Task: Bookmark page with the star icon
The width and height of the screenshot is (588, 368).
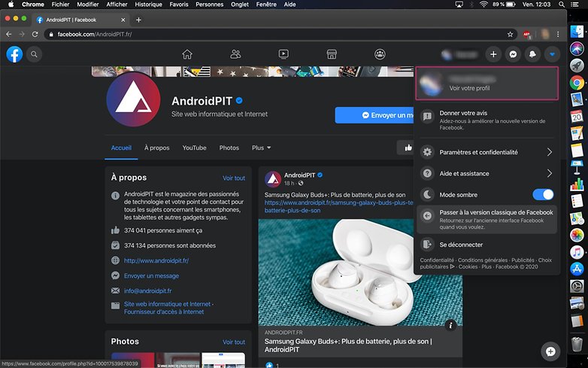Action: coord(510,34)
